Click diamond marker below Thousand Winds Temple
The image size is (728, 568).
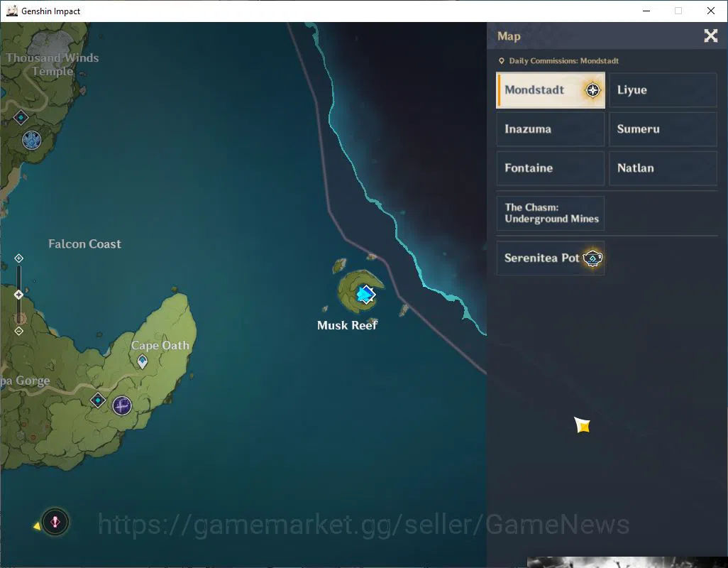pyautogui.click(x=21, y=117)
